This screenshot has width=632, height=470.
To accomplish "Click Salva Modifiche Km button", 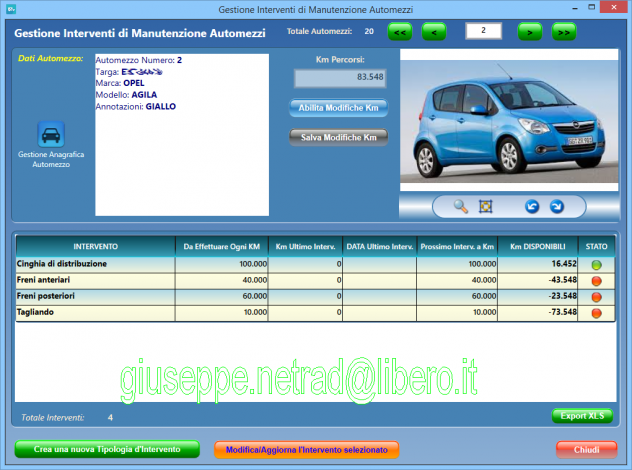I will tap(339, 137).
